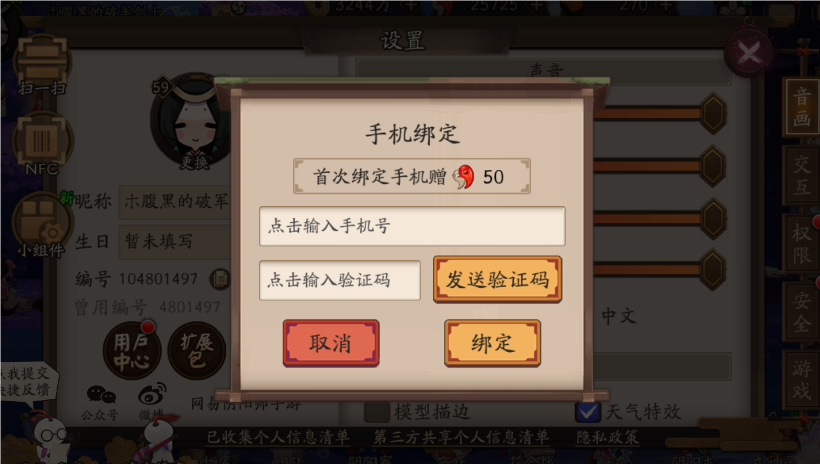Toggle the 模型描边 checkbox
This screenshot has height=464, width=820.
point(377,412)
